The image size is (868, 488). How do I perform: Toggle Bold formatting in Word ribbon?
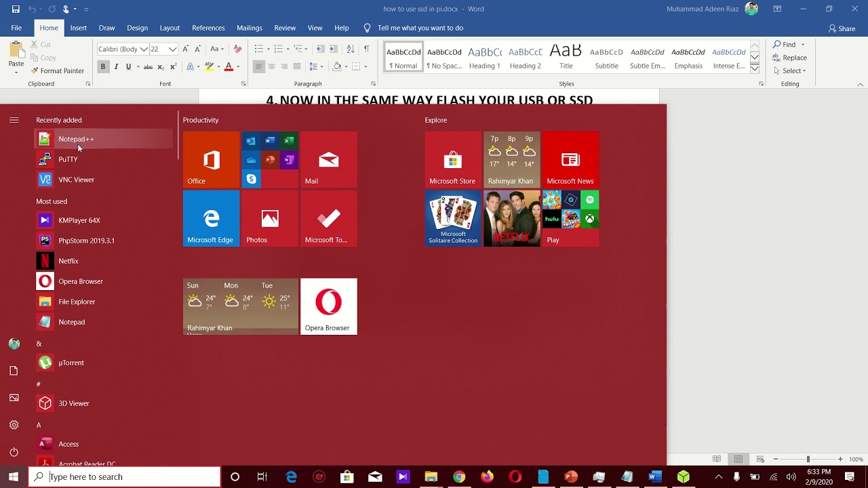tap(103, 66)
